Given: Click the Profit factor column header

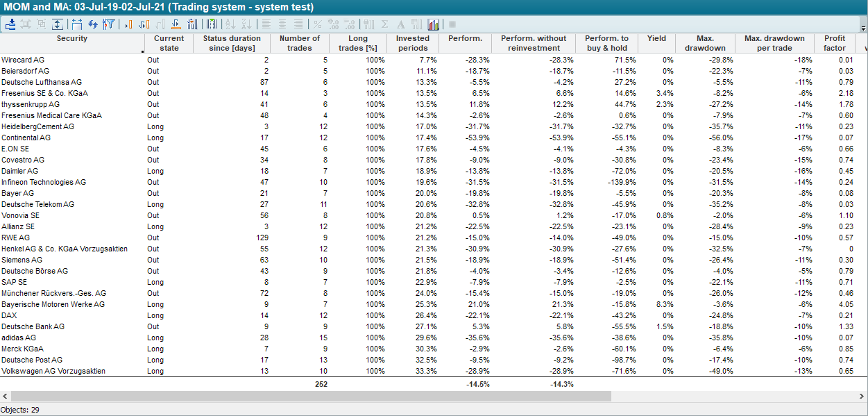Looking at the screenshot, I should pos(834,43).
